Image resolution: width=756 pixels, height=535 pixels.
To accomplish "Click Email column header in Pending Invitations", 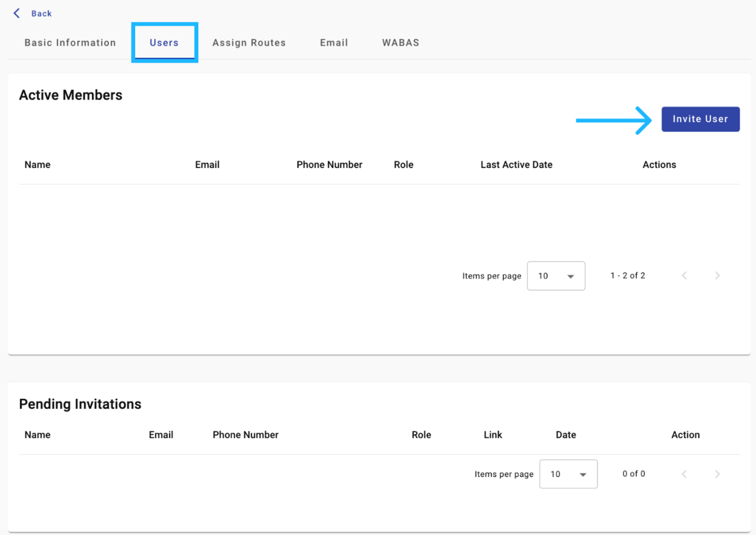I will point(161,435).
